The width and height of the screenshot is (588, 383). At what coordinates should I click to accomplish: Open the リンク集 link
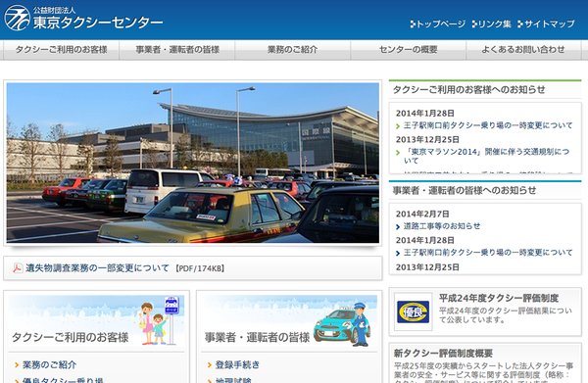click(495, 24)
